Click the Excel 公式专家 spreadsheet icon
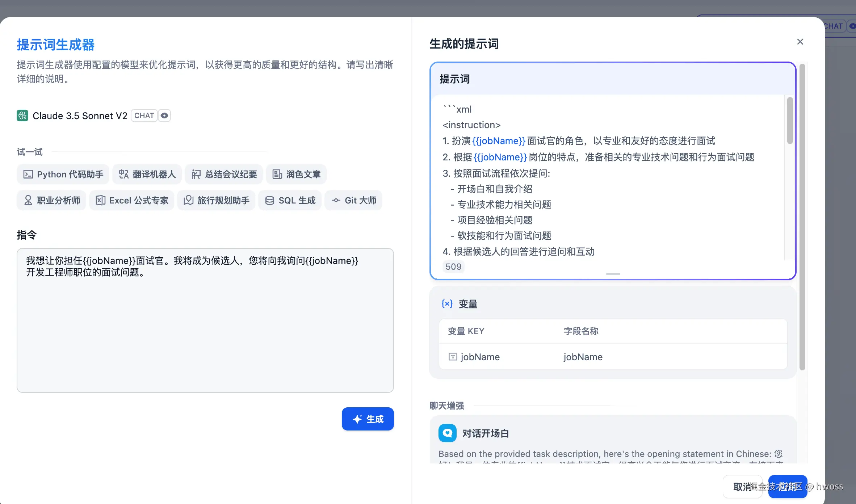 pos(100,201)
